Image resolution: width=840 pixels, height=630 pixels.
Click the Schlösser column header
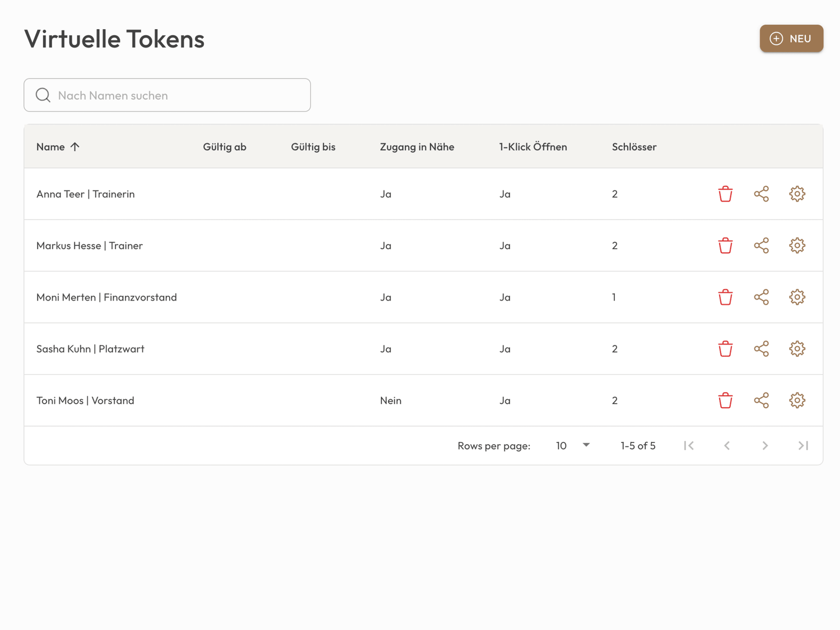[634, 147]
